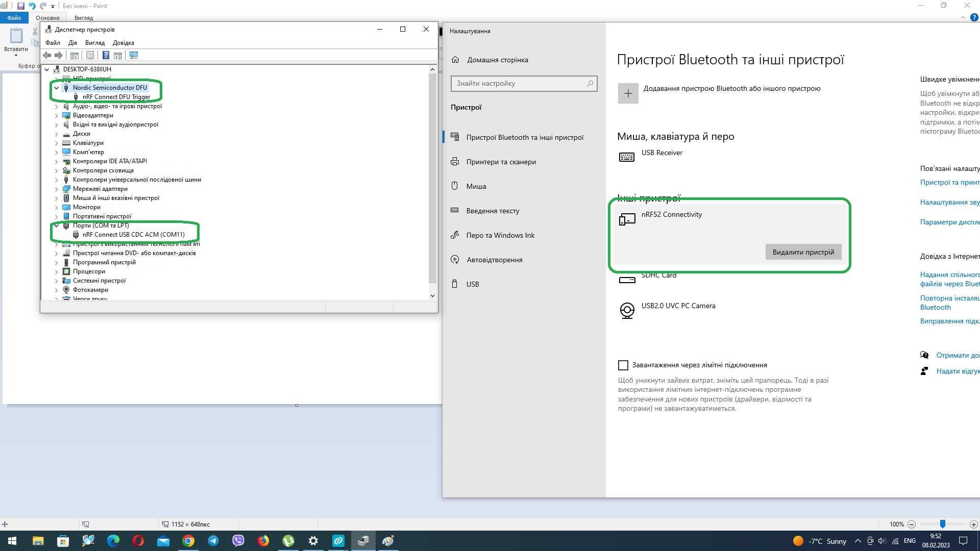The height and width of the screenshot is (551, 980).
Task: Click the Видалити пристрій button
Action: [803, 252]
